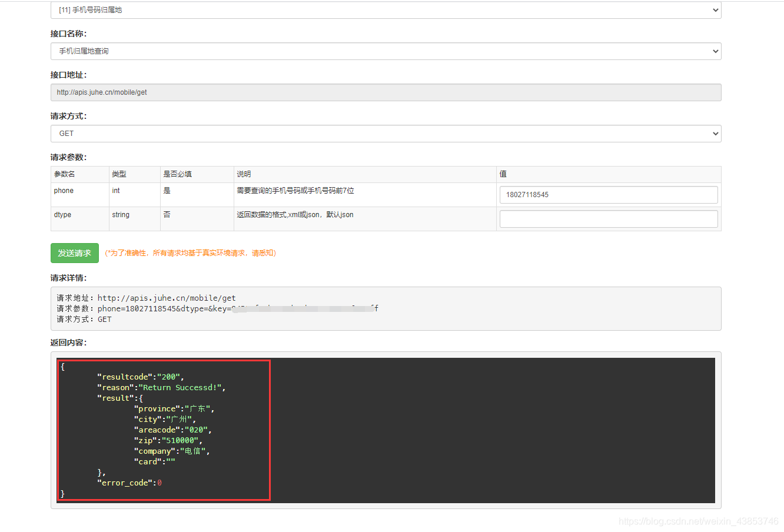Open the 手机归属地查询 interface name dropdown
This screenshot has width=784, height=532.
[x=386, y=51]
